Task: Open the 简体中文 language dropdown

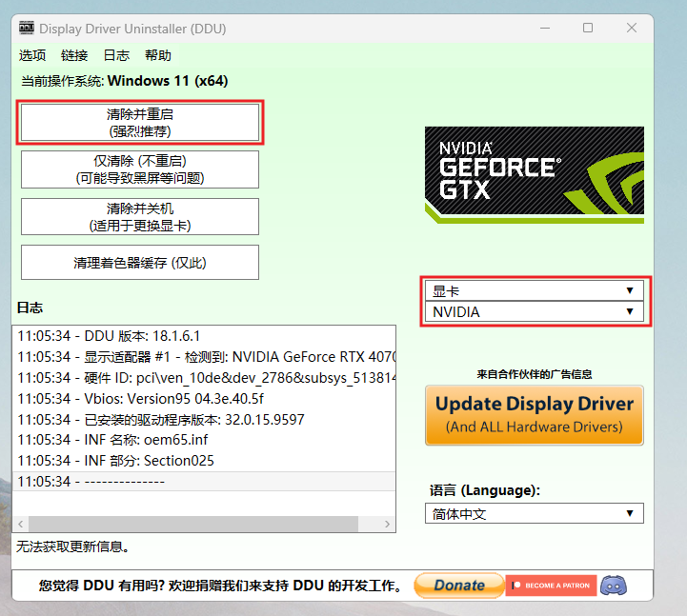Action: (535, 513)
